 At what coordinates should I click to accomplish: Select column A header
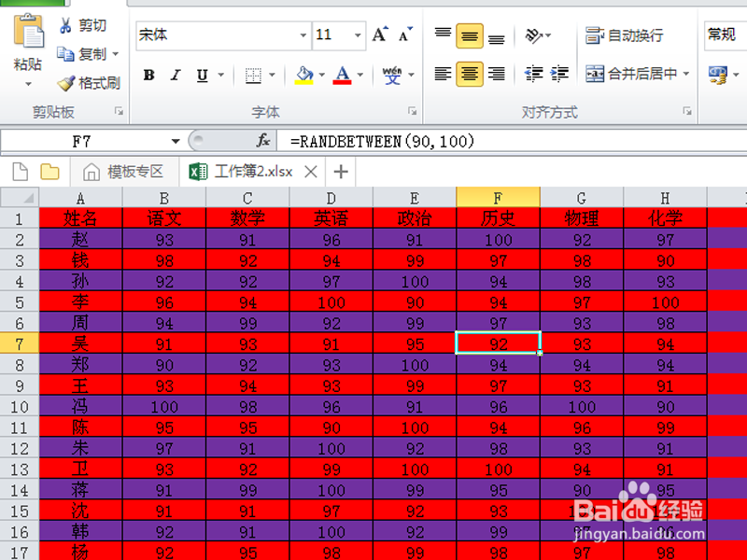(80, 197)
